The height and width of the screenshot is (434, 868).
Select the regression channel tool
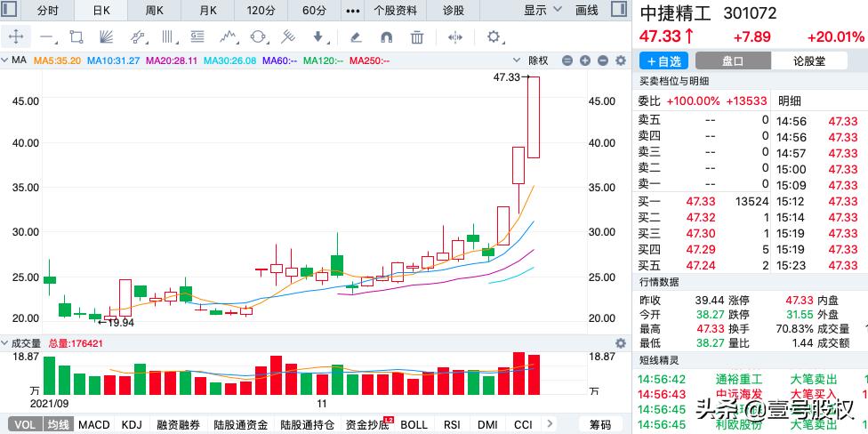pos(138,37)
